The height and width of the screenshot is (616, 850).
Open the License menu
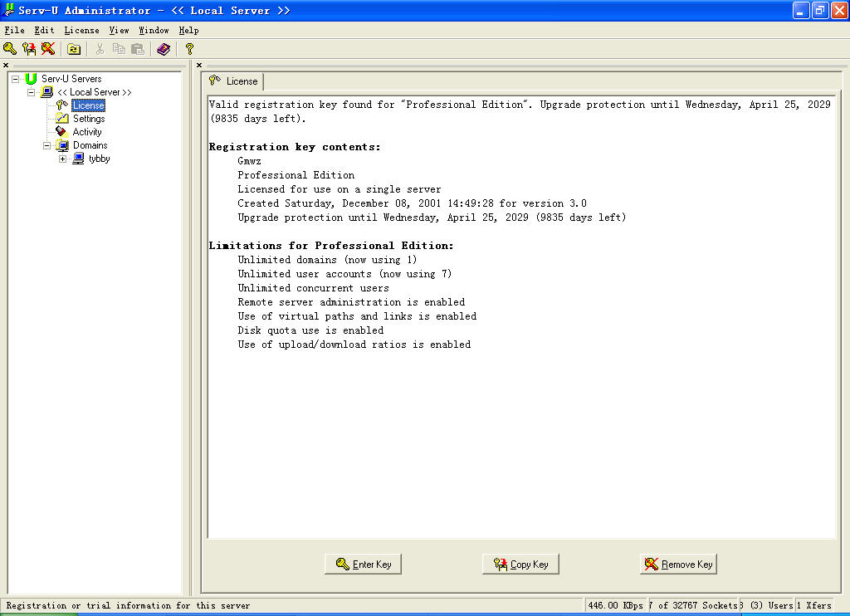tap(81, 30)
